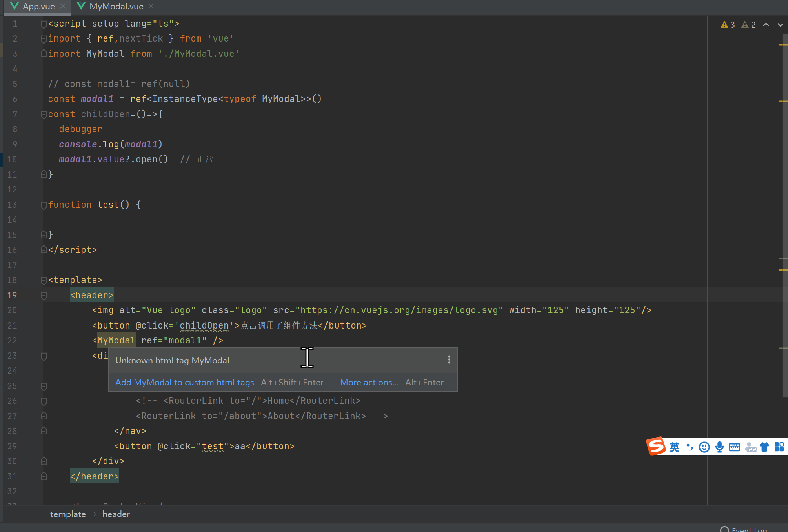Click the shirt-shaped skin icon in Sogou toolbar
Image resolution: width=788 pixels, height=532 pixels.
click(764, 447)
